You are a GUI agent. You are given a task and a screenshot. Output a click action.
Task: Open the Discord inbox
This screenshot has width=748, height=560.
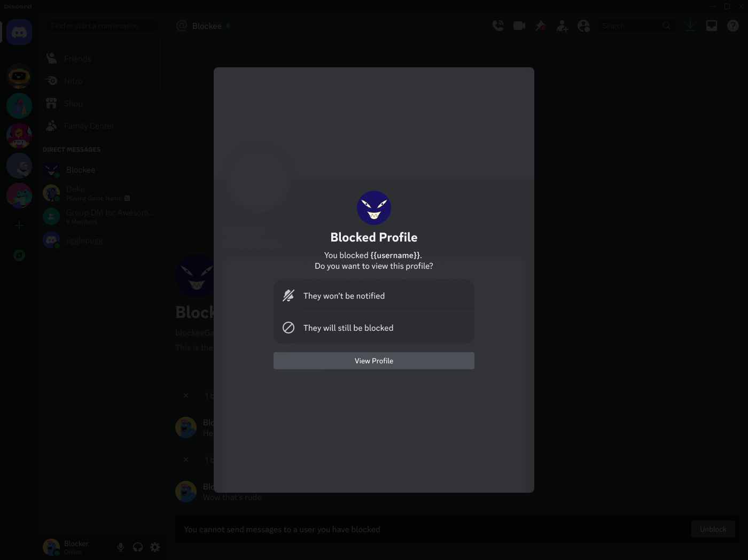711,25
